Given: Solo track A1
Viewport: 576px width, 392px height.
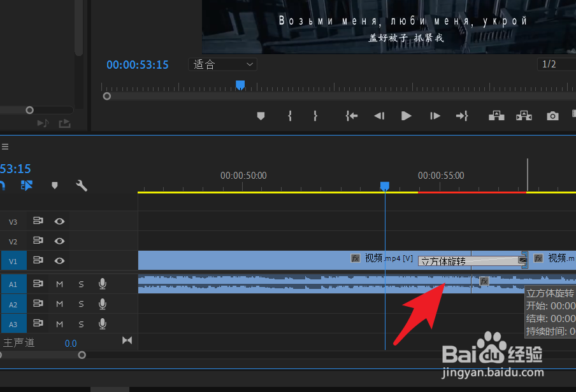Looking at the screenshot, I should pyautogui.click(x=81, y=284).
